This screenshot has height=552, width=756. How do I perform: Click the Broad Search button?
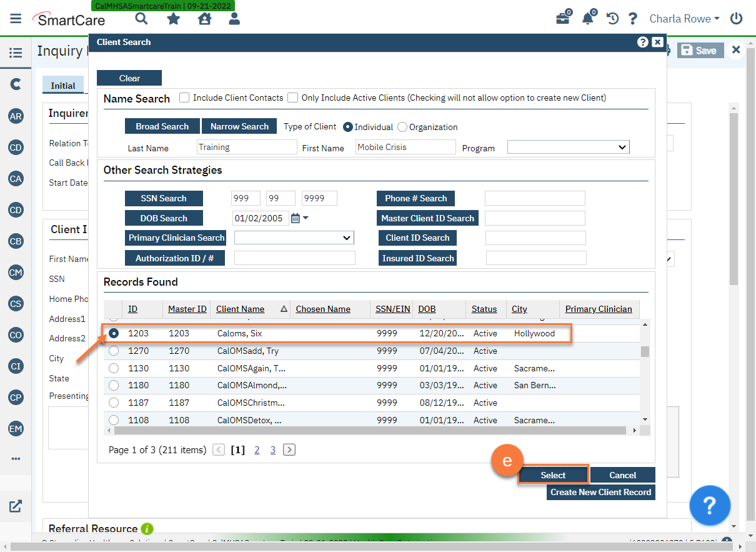(162, 126)
